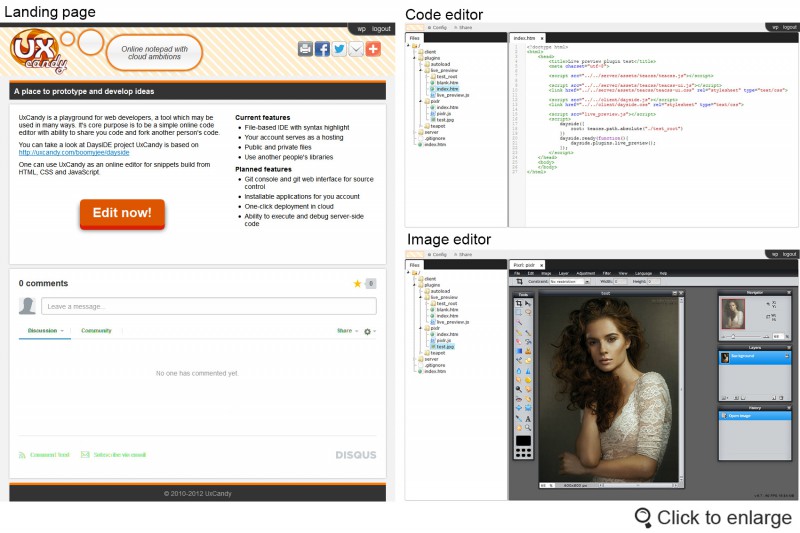Click the print icon on landing page
Viewport: 800px width, 533px height.
coord(305,49)
